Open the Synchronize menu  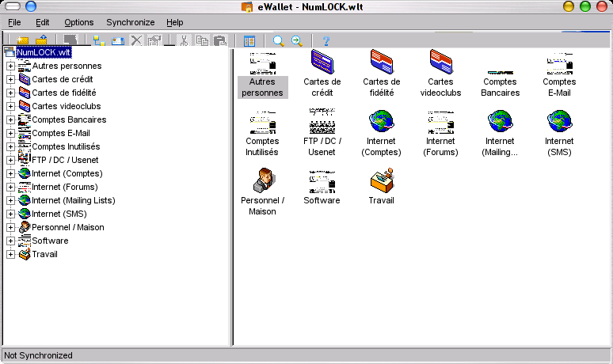131,22
